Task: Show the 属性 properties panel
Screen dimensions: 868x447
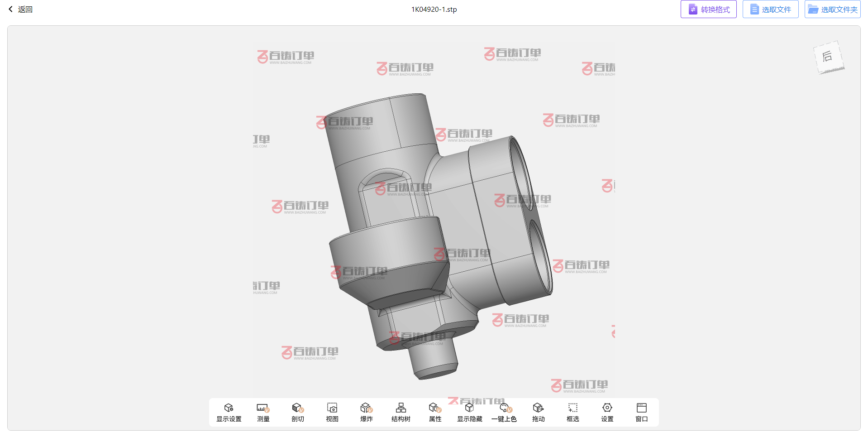Action: (435, 412)
